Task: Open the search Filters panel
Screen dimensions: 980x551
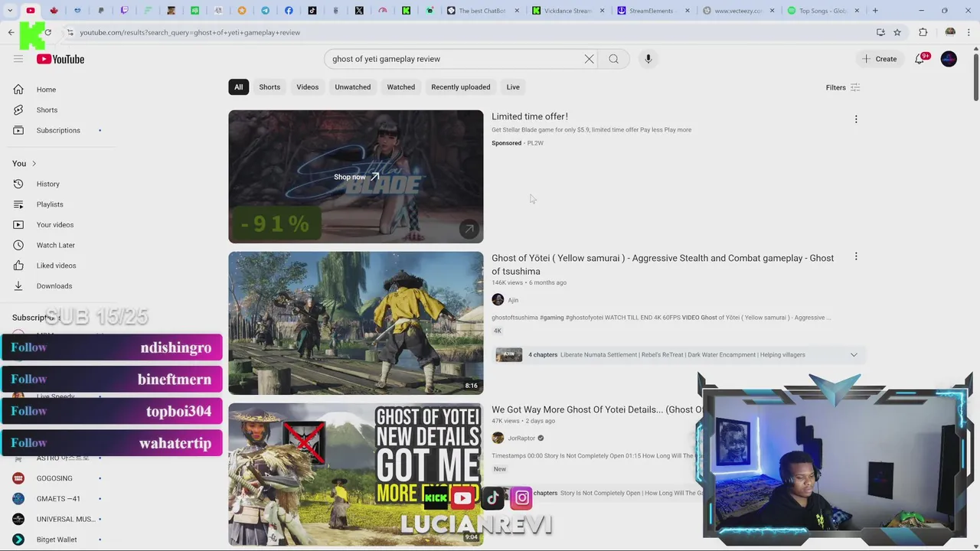Action: point(843,87)
